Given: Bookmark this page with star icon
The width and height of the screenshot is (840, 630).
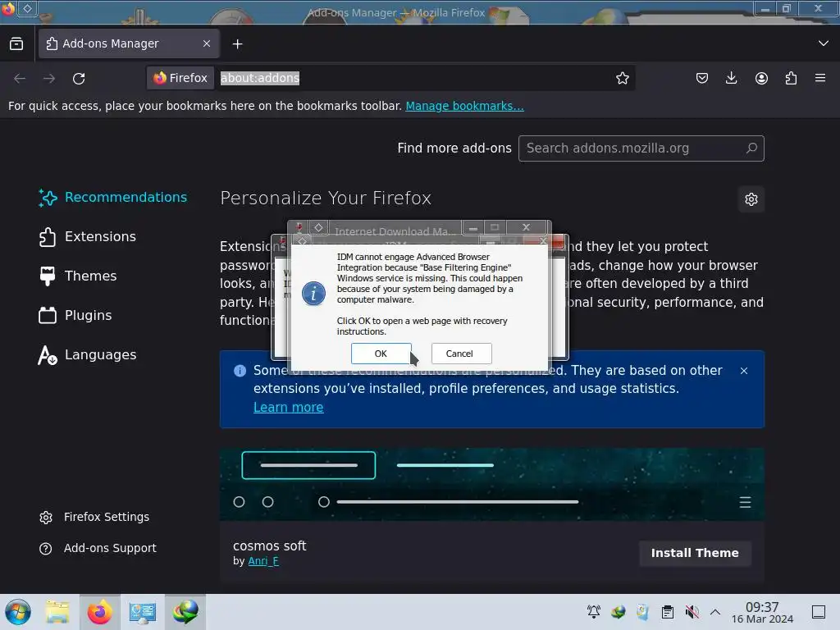Looking at the screenshot, I should (622, 78).
